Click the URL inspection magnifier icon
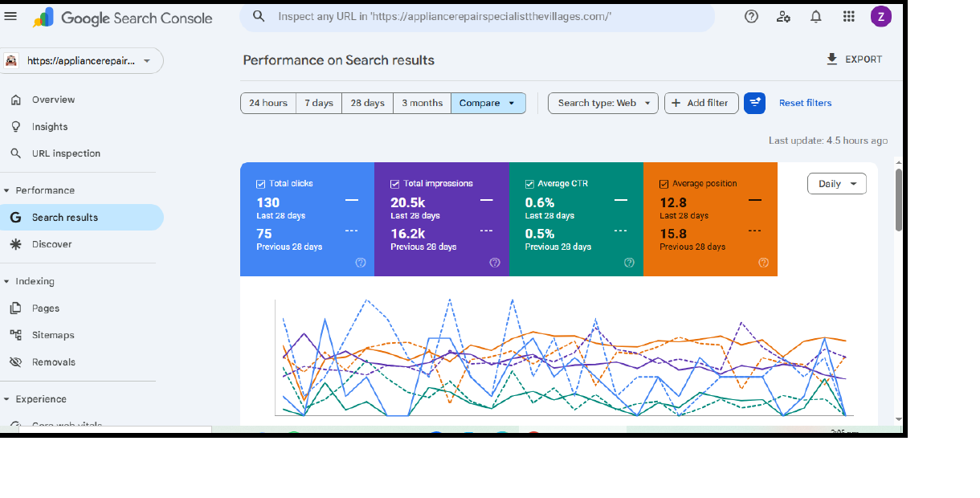The width and height of the screenshot is (980, 498). (x=15, y=153)
